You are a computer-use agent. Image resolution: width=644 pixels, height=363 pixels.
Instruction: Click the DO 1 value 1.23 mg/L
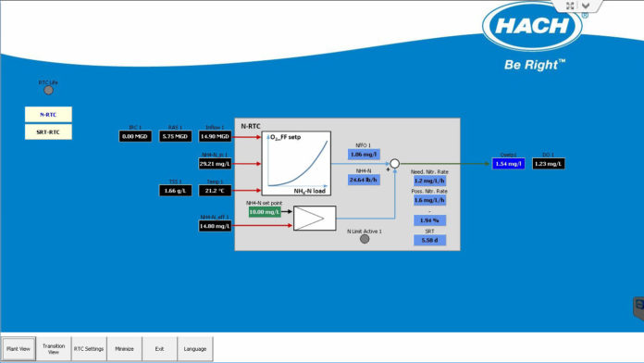pos(549,164)
